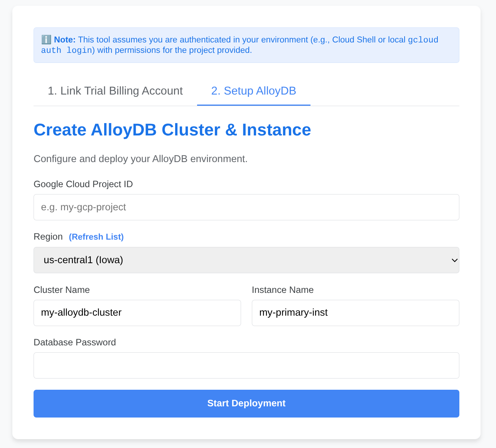The height and width of the screenshot is (448, 496).
Task: Select the Setup AlloyDB tab
Action: tap(253, 91)
